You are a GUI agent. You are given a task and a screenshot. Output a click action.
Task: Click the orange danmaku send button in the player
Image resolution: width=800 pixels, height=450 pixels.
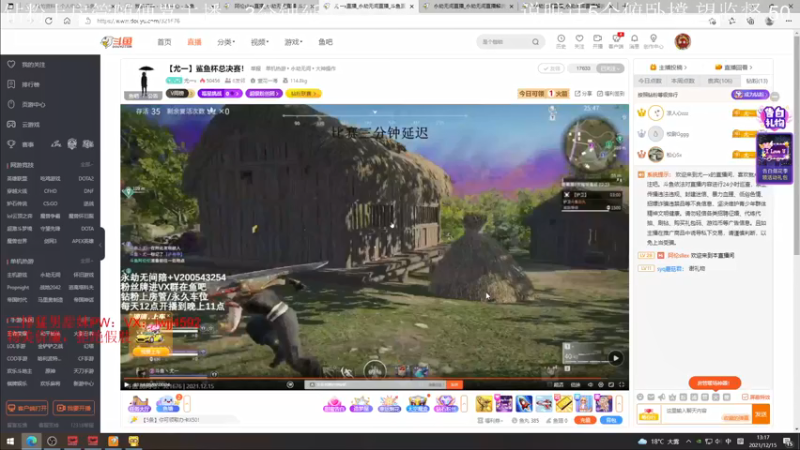(x=454, y=385)
